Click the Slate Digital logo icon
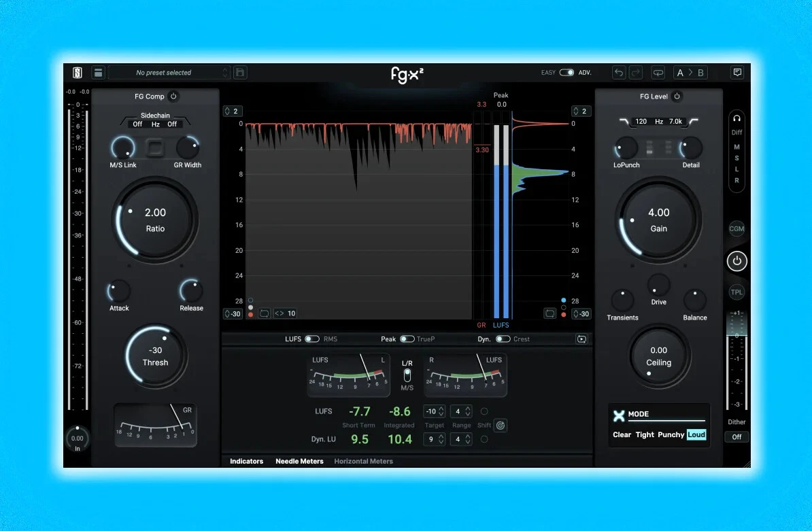The height and width of the screenshot is (531, 812). (77, 73)
